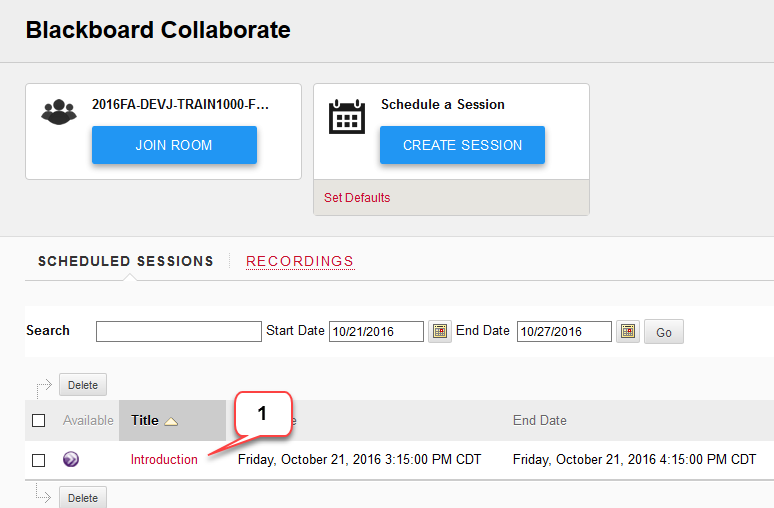Switch to the Recordings tab
The height and width of the screenshot is (508, 774).
coord(300,261)
